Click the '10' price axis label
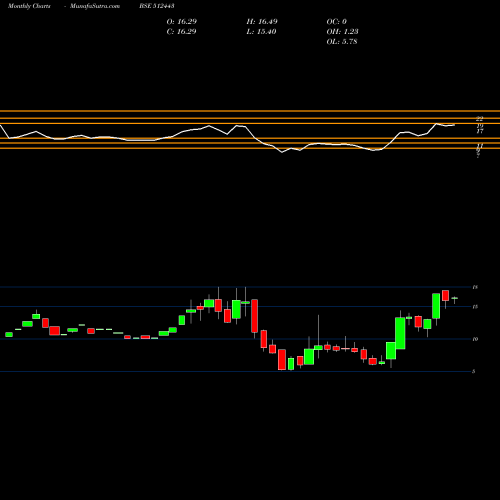Screen dimensions: 500x500 [475, 339]
